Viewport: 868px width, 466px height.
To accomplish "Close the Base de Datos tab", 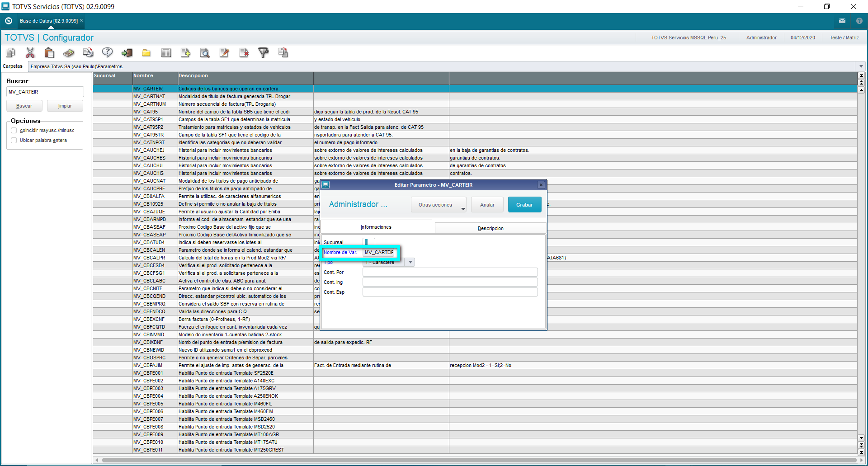I will tap(81, 20).
